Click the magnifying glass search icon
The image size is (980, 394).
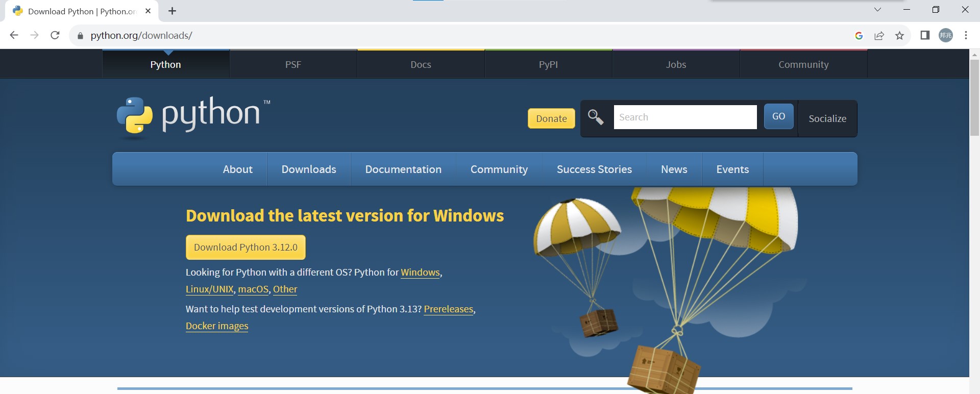pyautogui.click(x=596, y=117)
